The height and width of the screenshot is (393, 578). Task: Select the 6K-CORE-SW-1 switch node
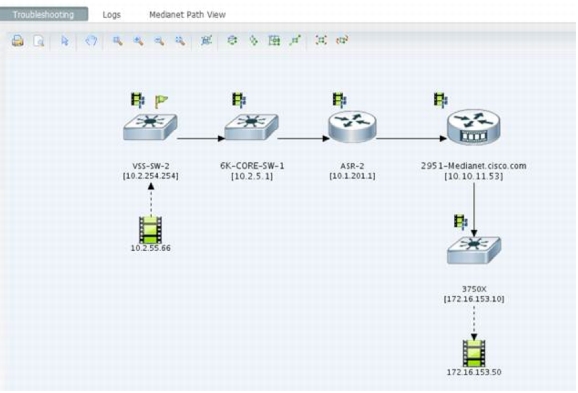point(251,127)
